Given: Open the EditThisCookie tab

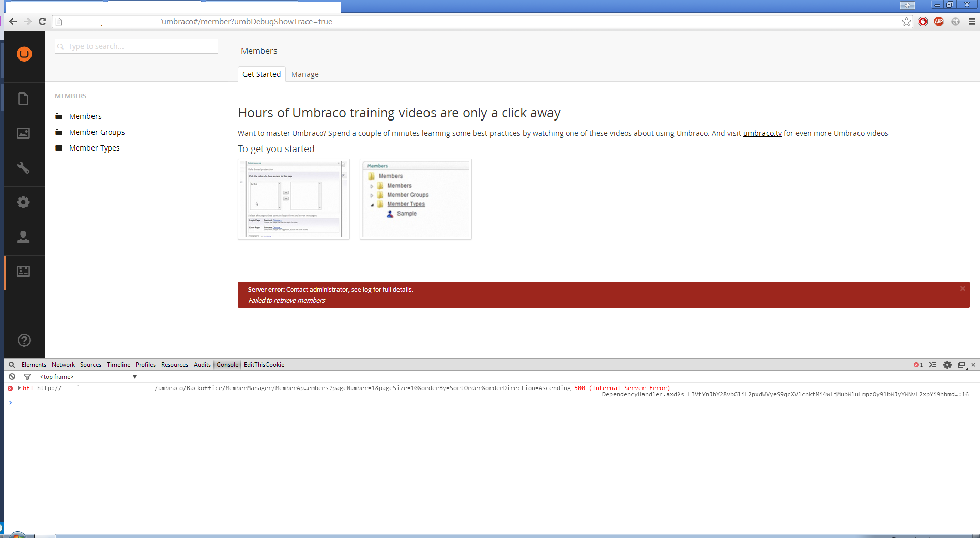Looking at the screenshot, I should pyautogui.click(x=264, y=365).
